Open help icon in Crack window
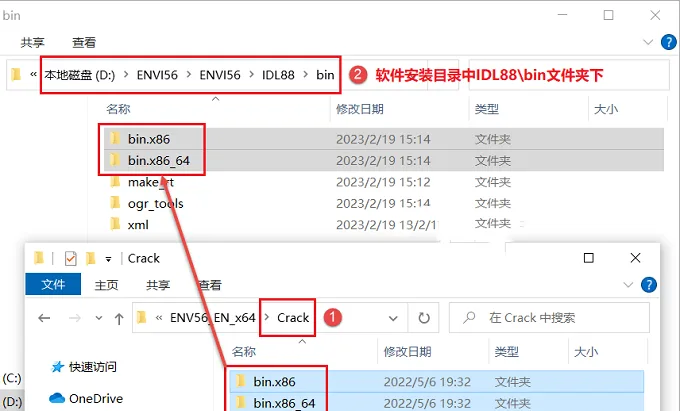The height and width of the screenshot is (411, 680). [649, 285]
